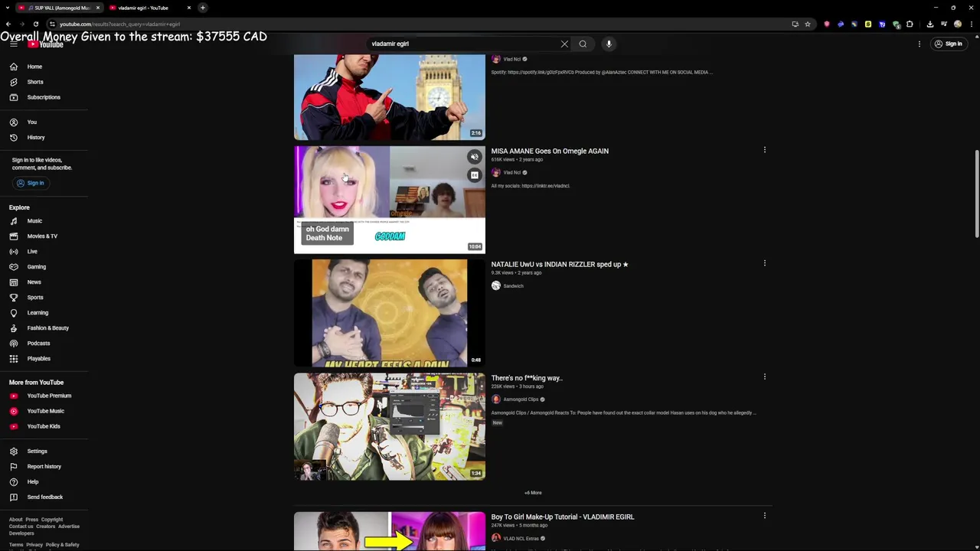The height and width of the screenshot is (551, 980).
Task: Open Subscriptions in the sidebar
Action: (x=44, y=97)
